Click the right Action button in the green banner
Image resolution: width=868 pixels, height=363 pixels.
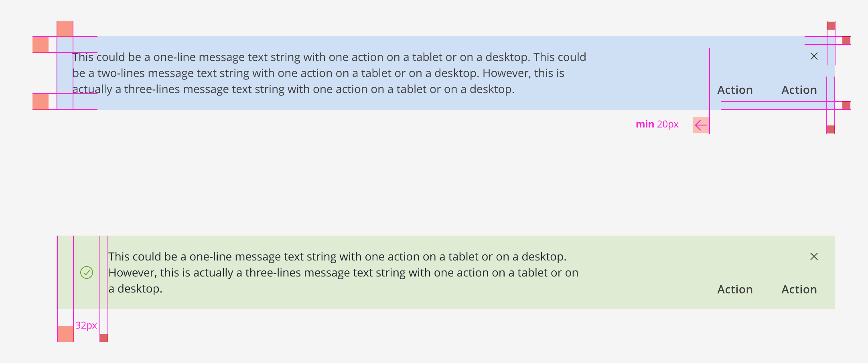pos(799,289)
